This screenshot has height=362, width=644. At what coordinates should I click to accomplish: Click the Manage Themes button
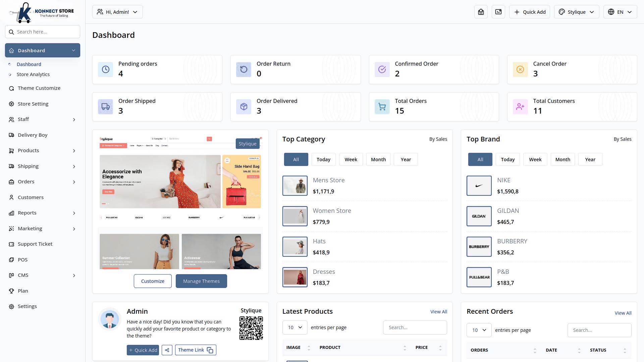(x=201, y=281)
